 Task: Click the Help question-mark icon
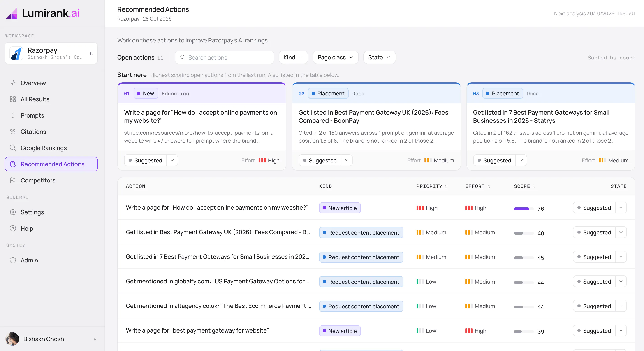point(13,228)
